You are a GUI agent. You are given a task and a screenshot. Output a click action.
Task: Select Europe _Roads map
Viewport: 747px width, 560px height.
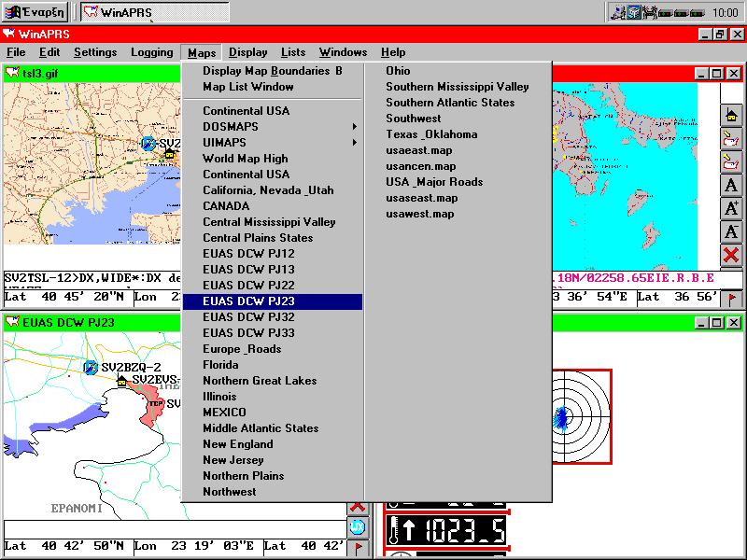[x=273, y=349]
